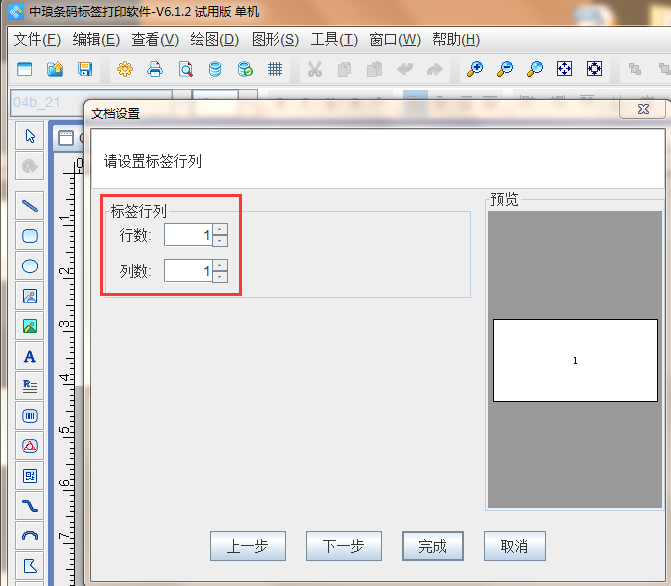Pick the barcode drawing tool
671x586 pixels.
tap(30, 415)
